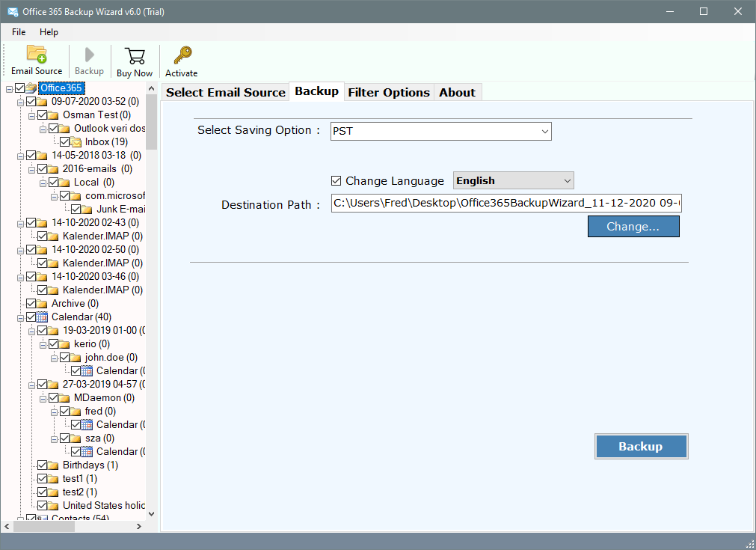The height and width of the screenshot is (550, 756).
Task: Switch to the Backup tab
Action: tap(317, 91)
